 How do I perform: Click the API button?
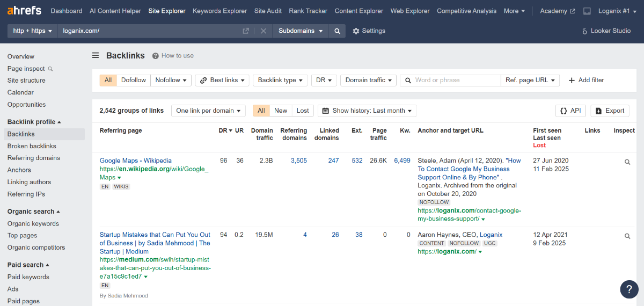coord(570,111)
